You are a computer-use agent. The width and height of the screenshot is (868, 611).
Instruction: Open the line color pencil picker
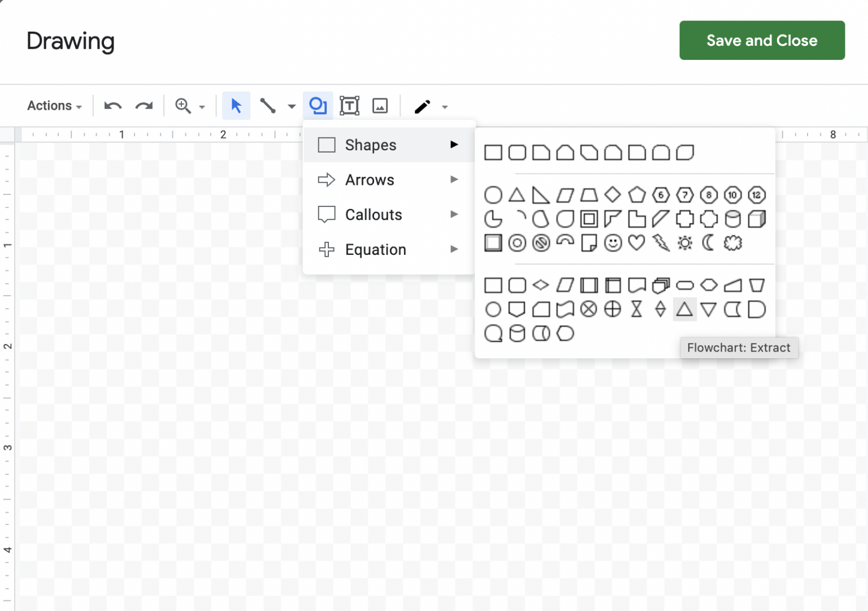(x=422, y=105)
